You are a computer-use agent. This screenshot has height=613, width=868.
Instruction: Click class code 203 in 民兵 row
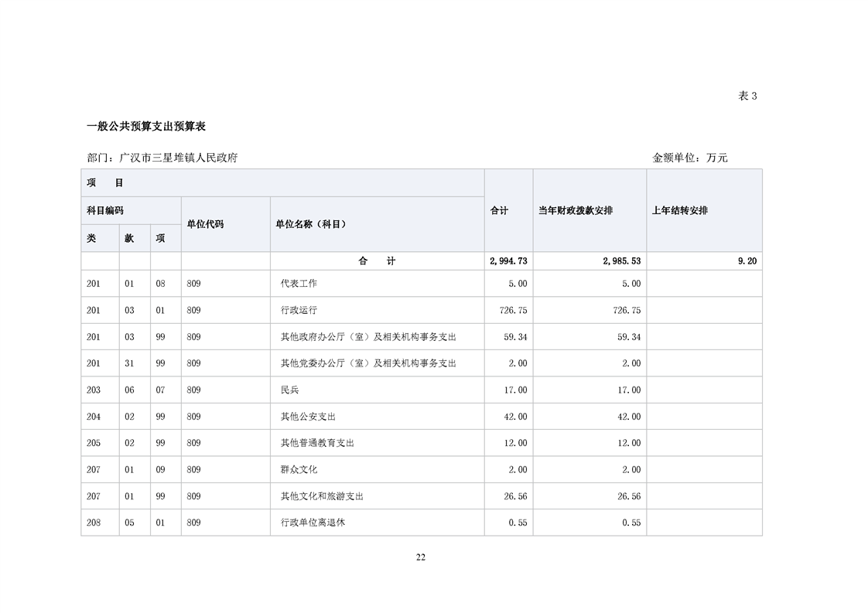[x=94, y=390]
